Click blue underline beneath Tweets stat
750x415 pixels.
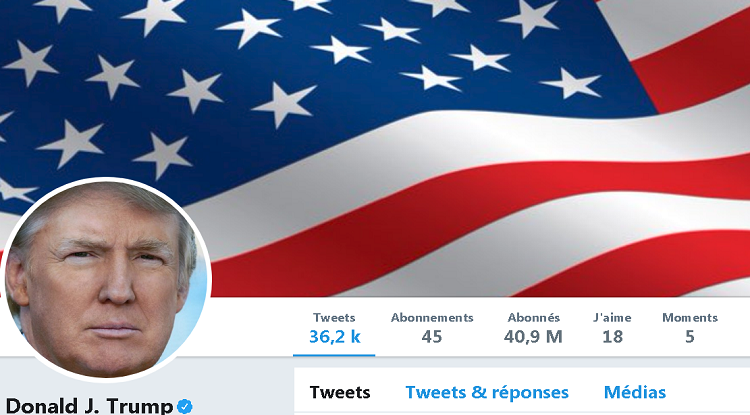(x=334, y=355)
